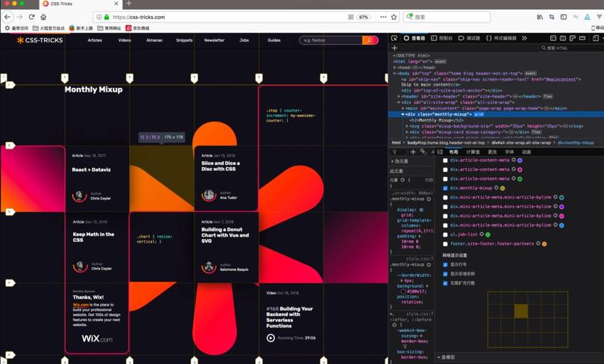Toggle the browser sidebar icon
604x364 pixels.
(563, 17)
